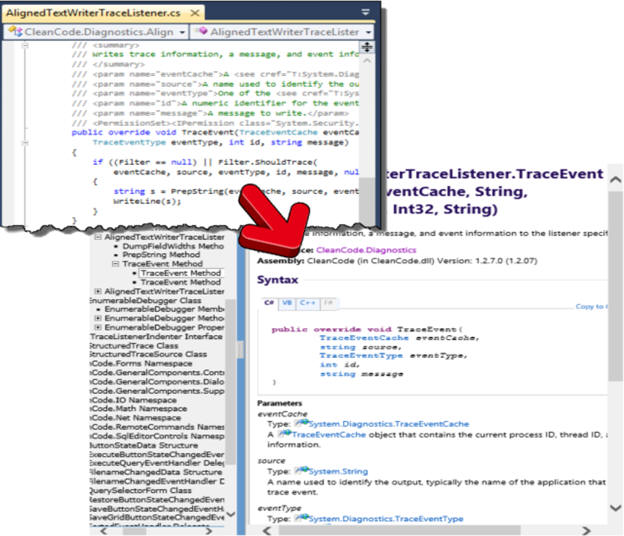Collapse the expanded AlignedTextWriterTraceLister tree node
The image size is (624, 536).
click(98, 237)
